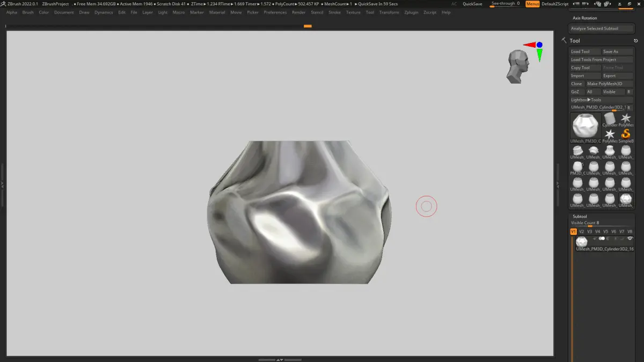Expand the Axis Rotation section
This screenshot has height=362, width=644.
point(584,18)
